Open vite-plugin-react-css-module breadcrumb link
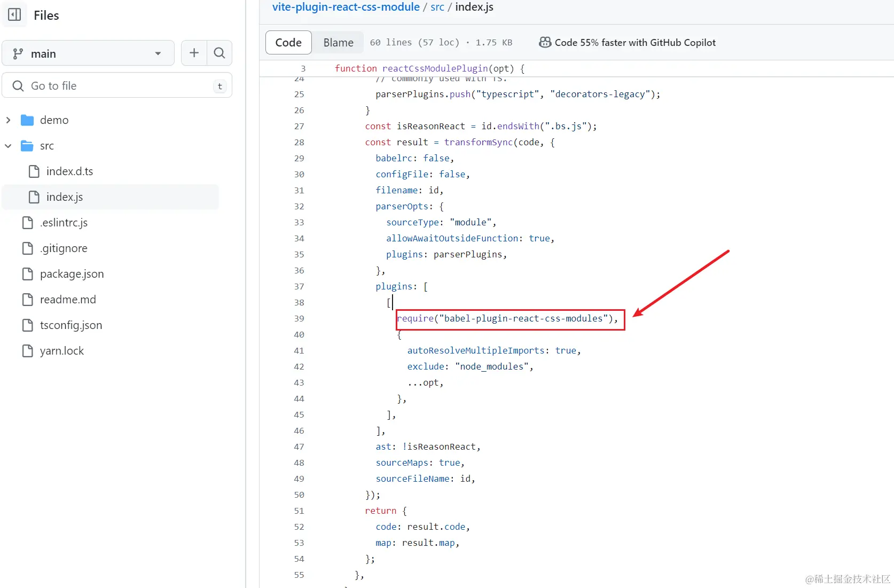Screen dimensions: 894x588 [346, 7]
